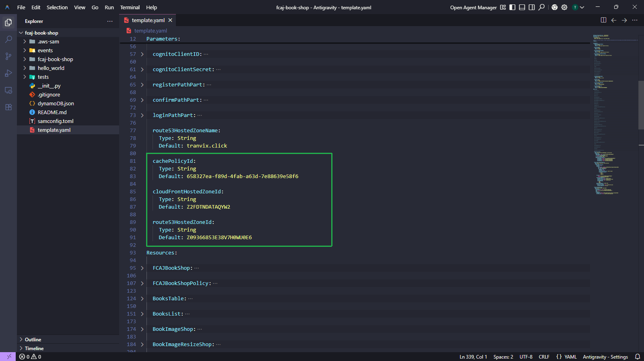The image size is (644, 361).
Task: Unfold the loginPathPart block at line 73
Action: (142, 115)
